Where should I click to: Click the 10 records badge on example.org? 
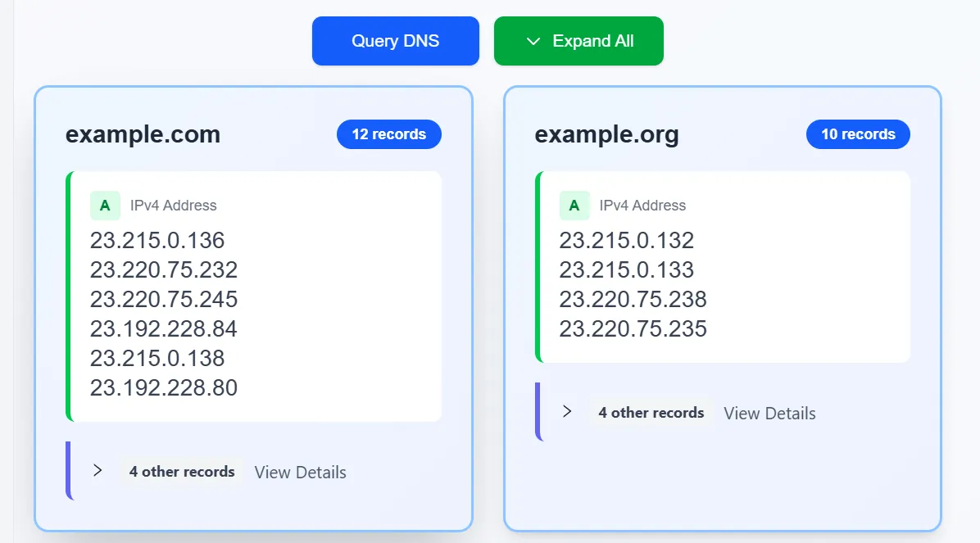click(858, 133)
